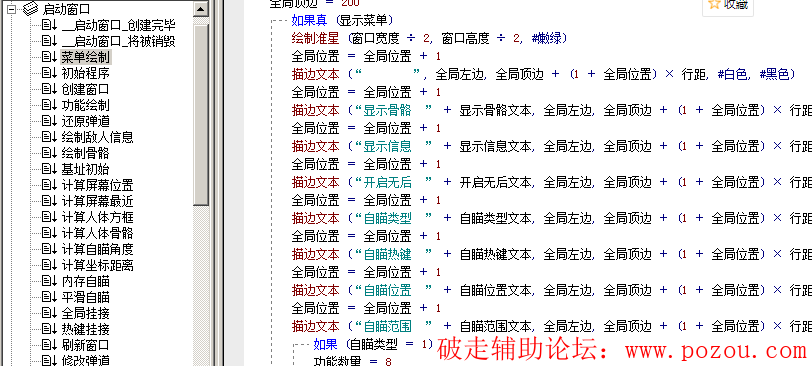Click the icon beside 初始程序

[x=50, y=73]
